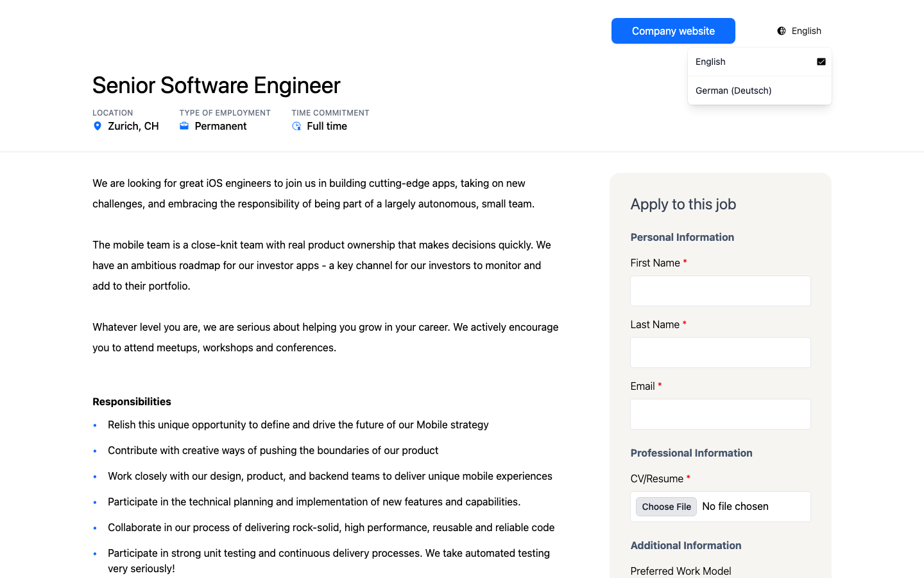The height and width of the screenshot is (578, 924).
Task: Click the Apply to this job heading
Action: pyautogui.click(x=683, y=204)
